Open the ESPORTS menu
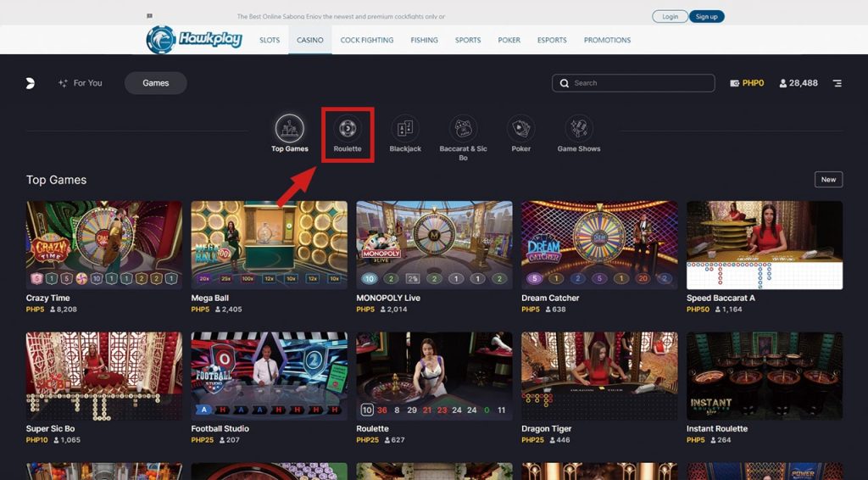This screenshot has width=868, height=480. [x=552, y=40]
